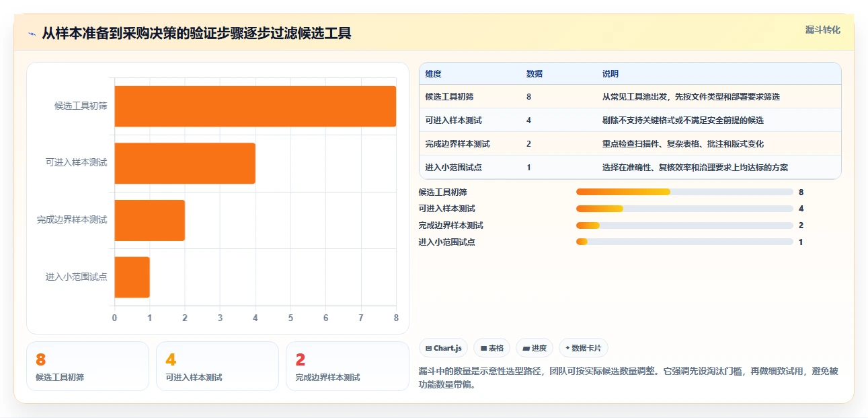Click table cell 完成边界样本测试
868x418 pixels.
tap(458, 144)
